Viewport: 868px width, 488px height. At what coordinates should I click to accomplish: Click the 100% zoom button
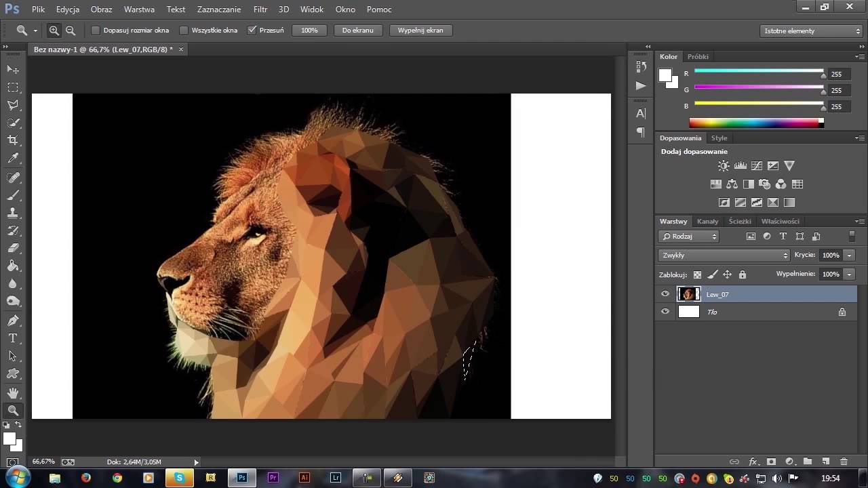point(310,30)
